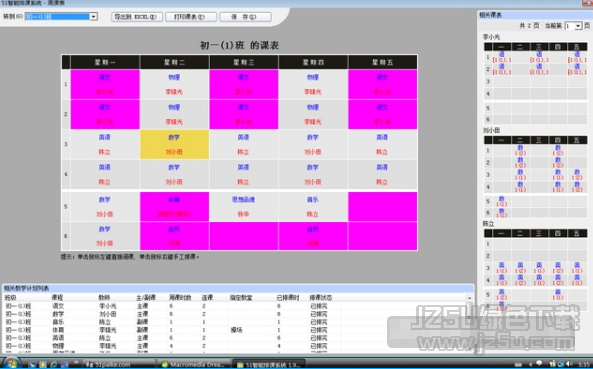This screenshot has height=369, width=593.
Task: Click 李小光 mini timetable Monday period 1 entry
Action: tap(502, 57)
